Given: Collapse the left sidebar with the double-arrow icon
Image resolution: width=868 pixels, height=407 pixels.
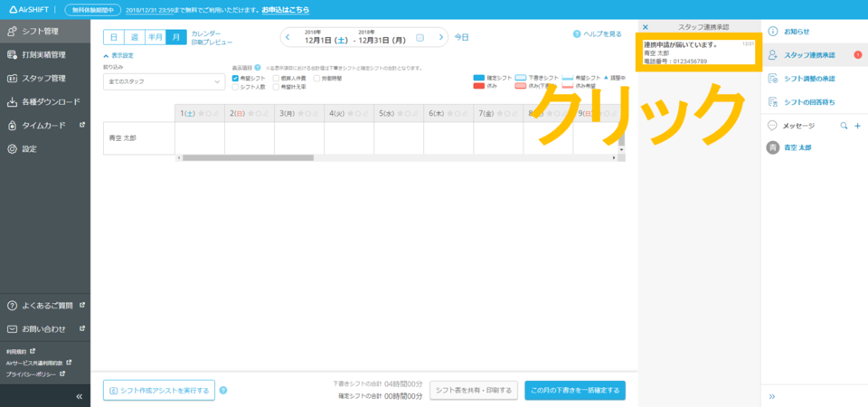Looking at the screenshot, I should click(79, 396).
